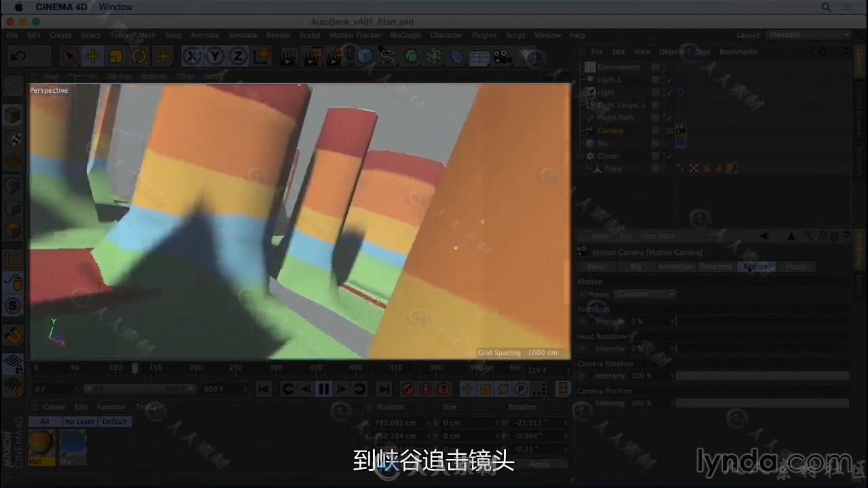Toggle the Flight Path enable checkmark
The image size is (868, 488).
(x=670, y=118)
